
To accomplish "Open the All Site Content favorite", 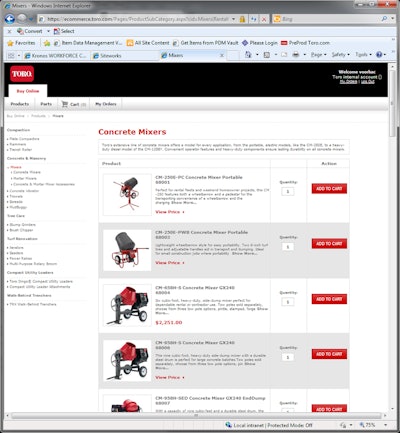I will click(148, 43).
